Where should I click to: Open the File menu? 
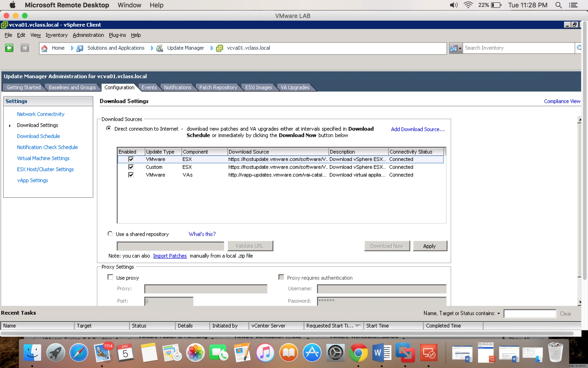(x=8, y=35)
